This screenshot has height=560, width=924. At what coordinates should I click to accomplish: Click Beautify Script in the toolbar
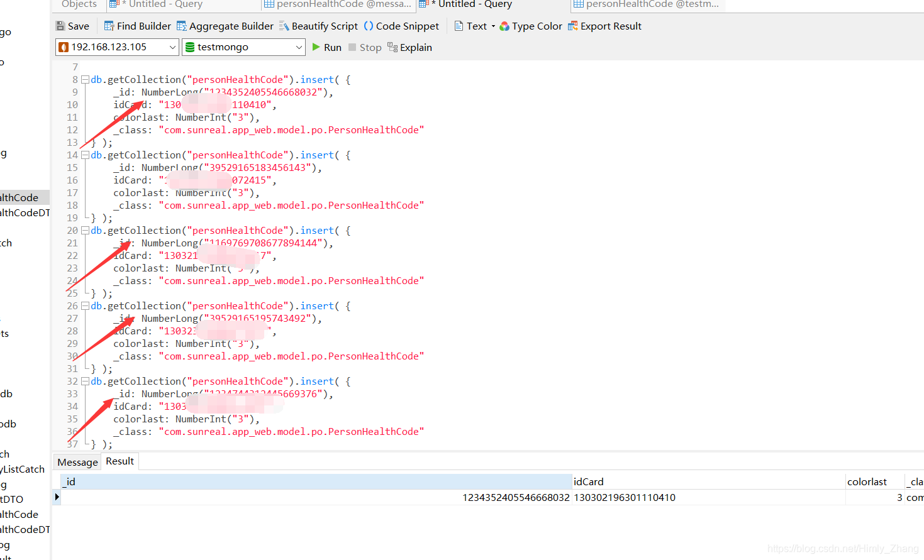pos(318,26)
